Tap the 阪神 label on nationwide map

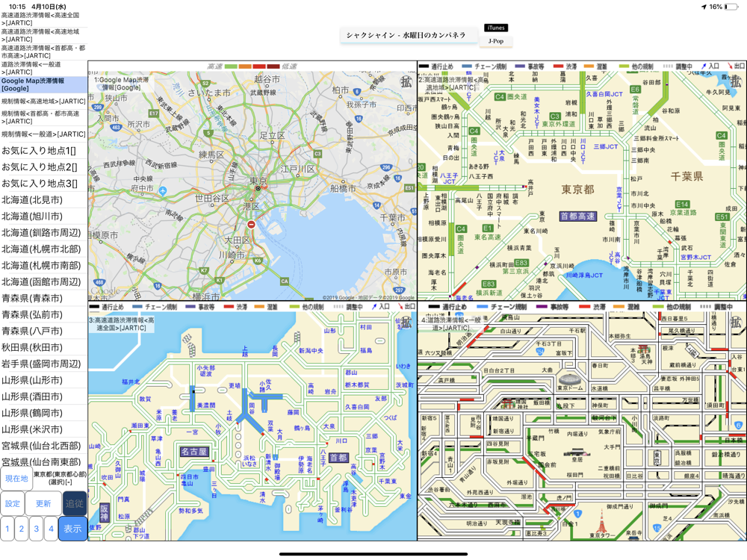[105, 512]
